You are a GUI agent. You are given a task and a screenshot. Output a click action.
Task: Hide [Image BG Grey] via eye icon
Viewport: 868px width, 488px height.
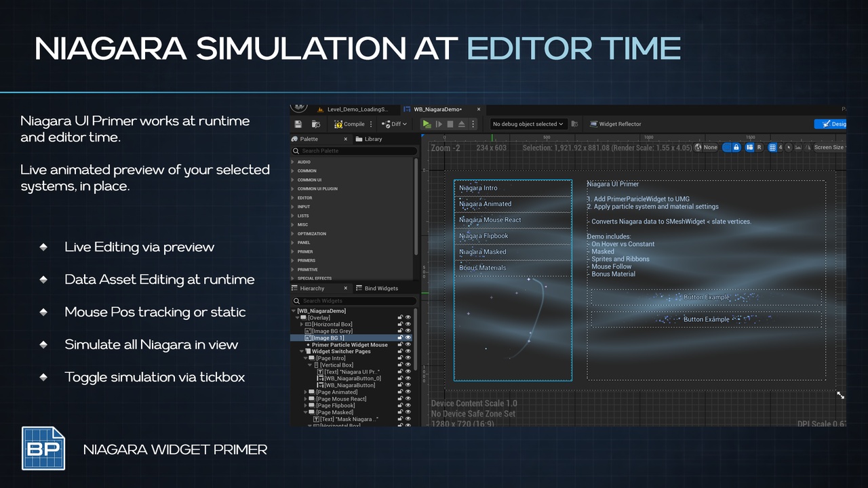[x=408, y=331]
